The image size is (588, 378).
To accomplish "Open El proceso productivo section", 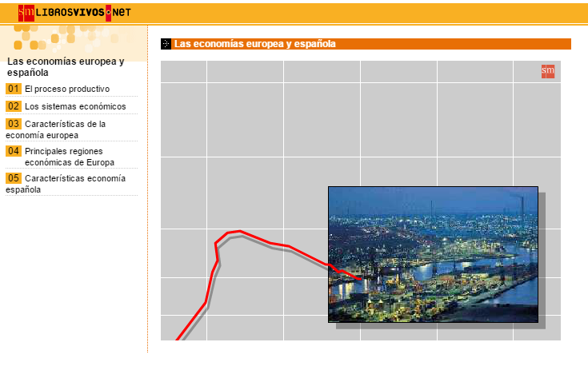I will click(67, 90).
